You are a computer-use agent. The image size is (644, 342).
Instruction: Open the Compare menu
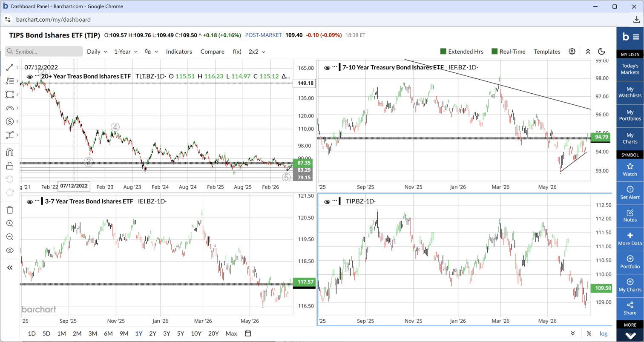click(x=212, y=52)
